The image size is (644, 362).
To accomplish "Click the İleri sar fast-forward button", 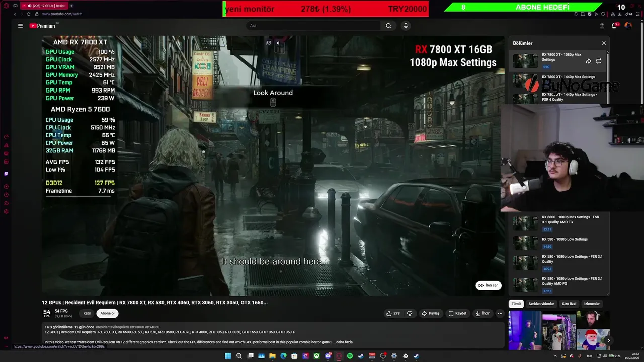I will 488,285.
